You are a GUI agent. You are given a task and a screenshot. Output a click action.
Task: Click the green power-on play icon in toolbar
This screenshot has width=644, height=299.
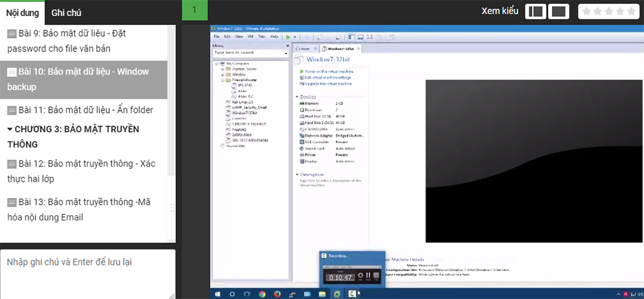pyautogui.click(x=289, y=37)
